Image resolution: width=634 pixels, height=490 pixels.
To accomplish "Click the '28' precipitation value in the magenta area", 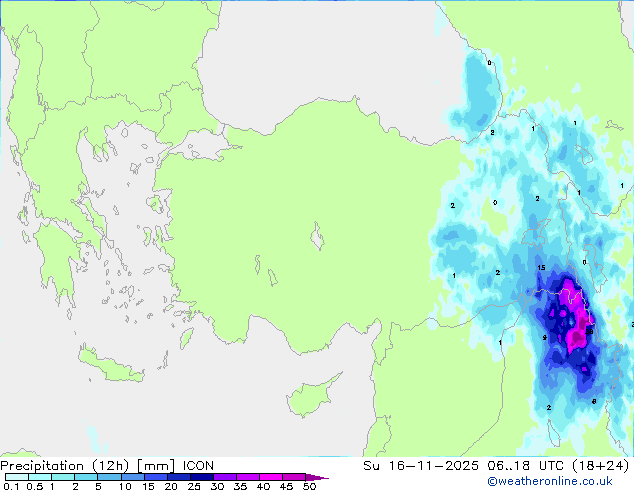I will [x=590, y=332].
